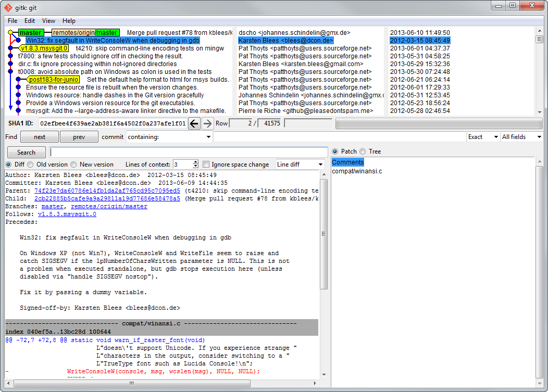Navigate back using the left arrow icon
Screen dimensions: 548x392
194,123
